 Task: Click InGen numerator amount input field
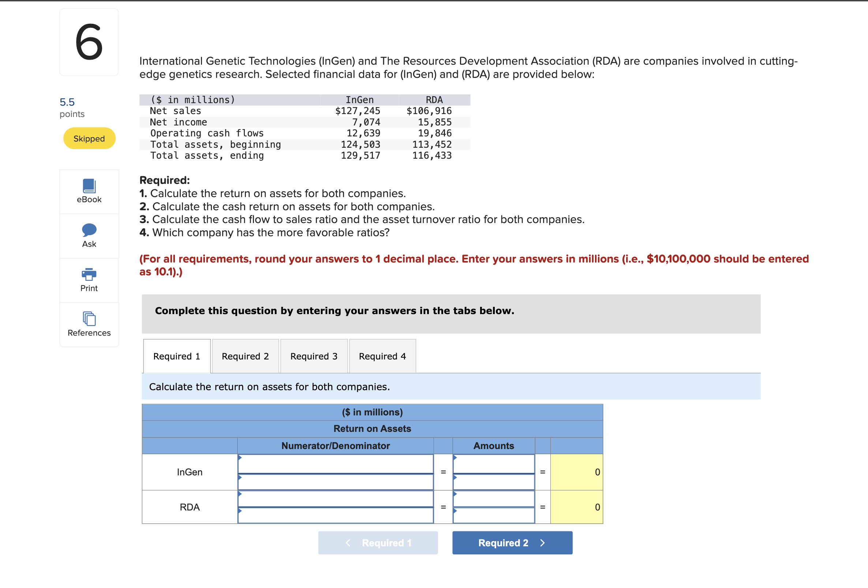[493, 464]
